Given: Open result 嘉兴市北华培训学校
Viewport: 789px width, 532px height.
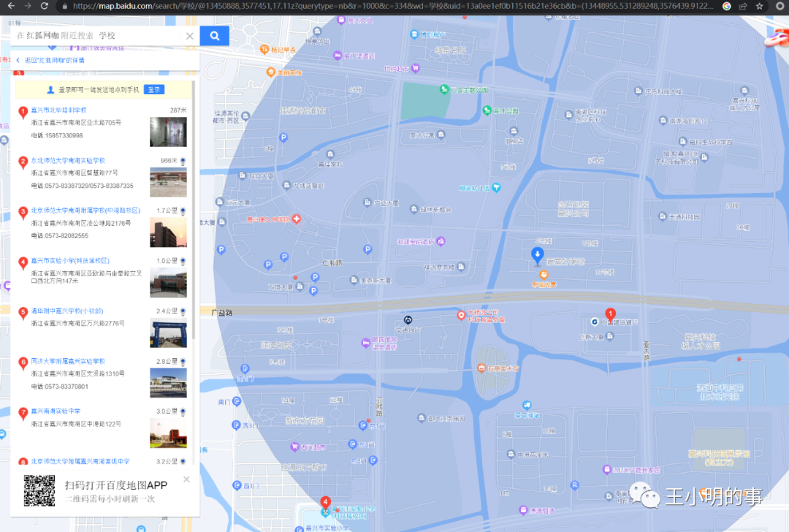Looking at the screenshot, I should click(x=59, y=110).
